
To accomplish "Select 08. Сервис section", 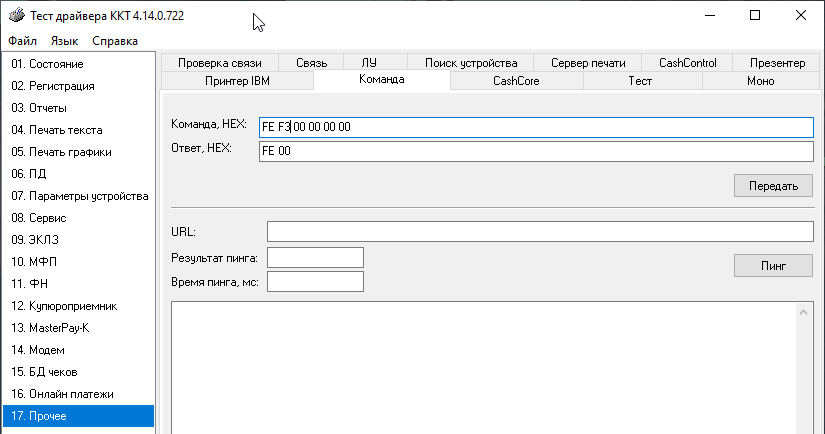I will pos(78,218).
